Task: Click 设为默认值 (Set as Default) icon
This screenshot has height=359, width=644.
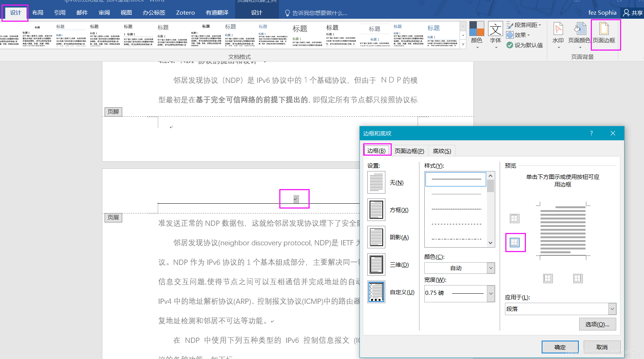Action: pyautogui.click(x=509, y=45)
